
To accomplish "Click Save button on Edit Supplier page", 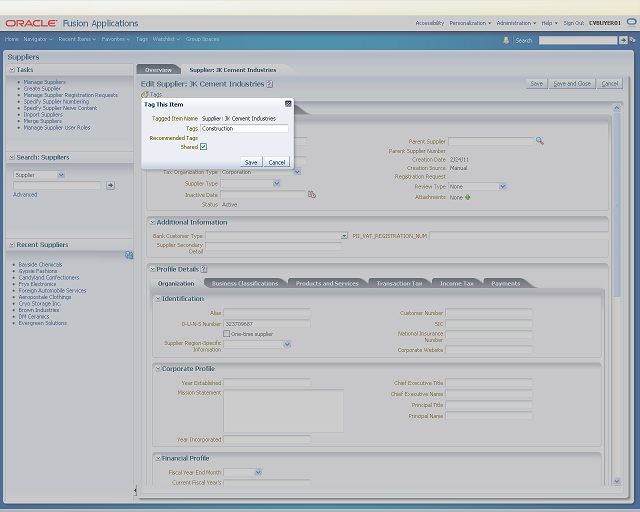I will coord(536,84).
